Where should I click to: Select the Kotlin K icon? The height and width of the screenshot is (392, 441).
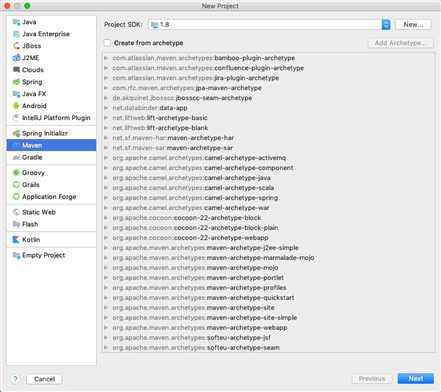pos(16,240)
